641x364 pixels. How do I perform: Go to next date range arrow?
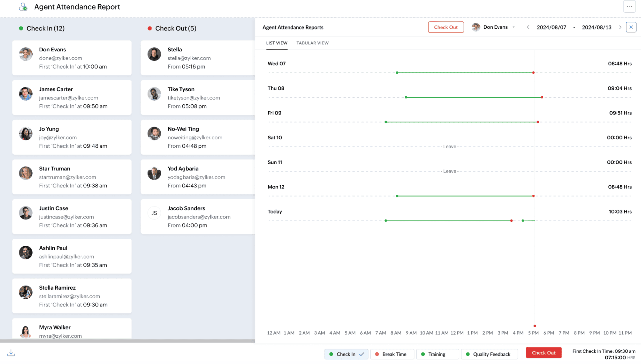point(620,27)
